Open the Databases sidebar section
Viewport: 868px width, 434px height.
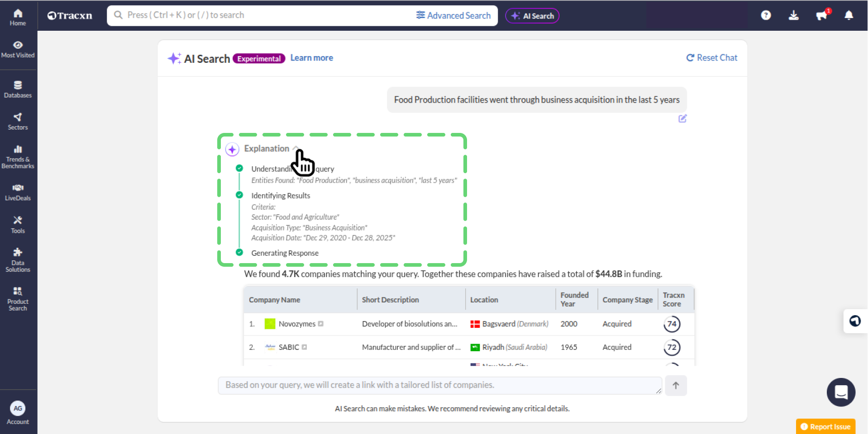coord(18,89)
